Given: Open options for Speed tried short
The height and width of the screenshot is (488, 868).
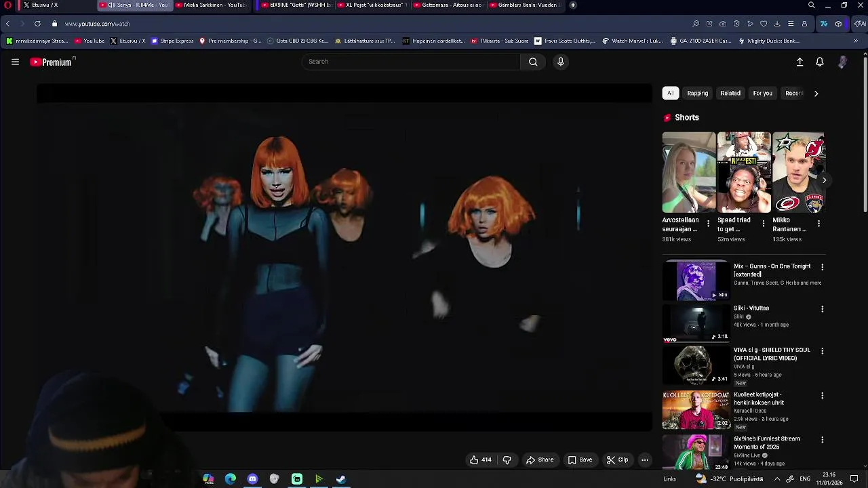Looking at the screenshot, I should coord(764,223).
